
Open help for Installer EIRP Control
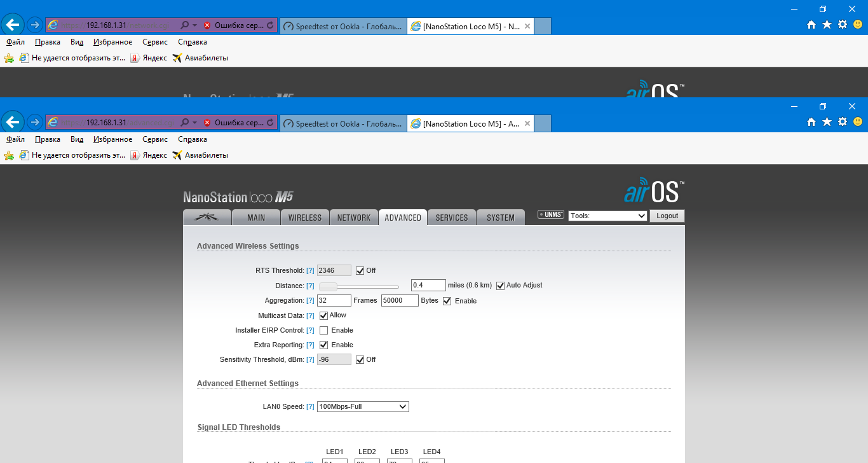(310, 331)
